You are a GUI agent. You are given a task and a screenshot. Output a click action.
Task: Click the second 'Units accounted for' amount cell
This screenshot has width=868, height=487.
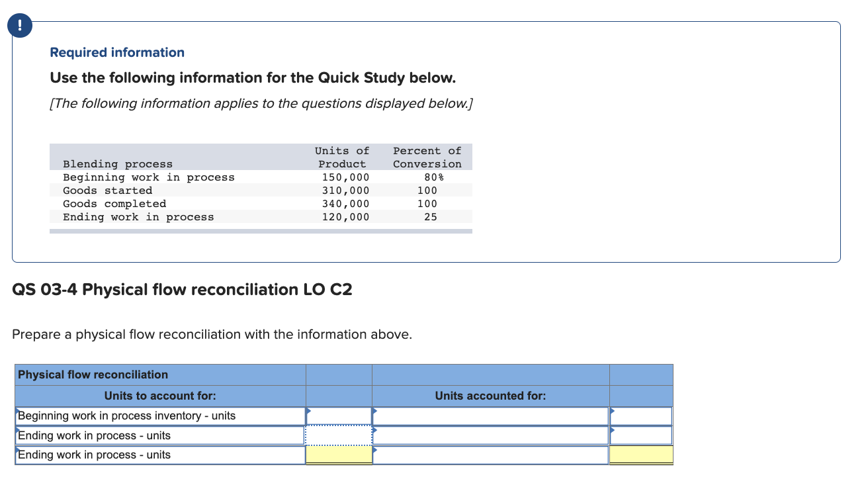click(x=640, y=435)
